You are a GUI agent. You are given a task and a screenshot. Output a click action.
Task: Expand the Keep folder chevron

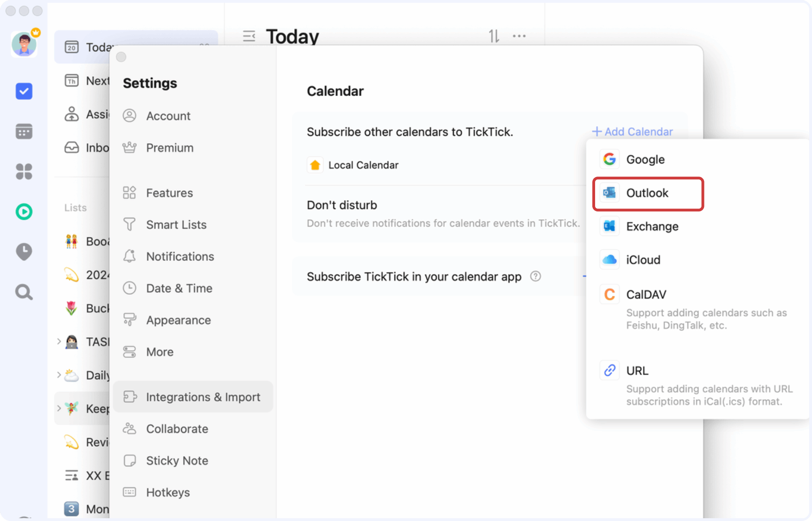pos(59,408)
